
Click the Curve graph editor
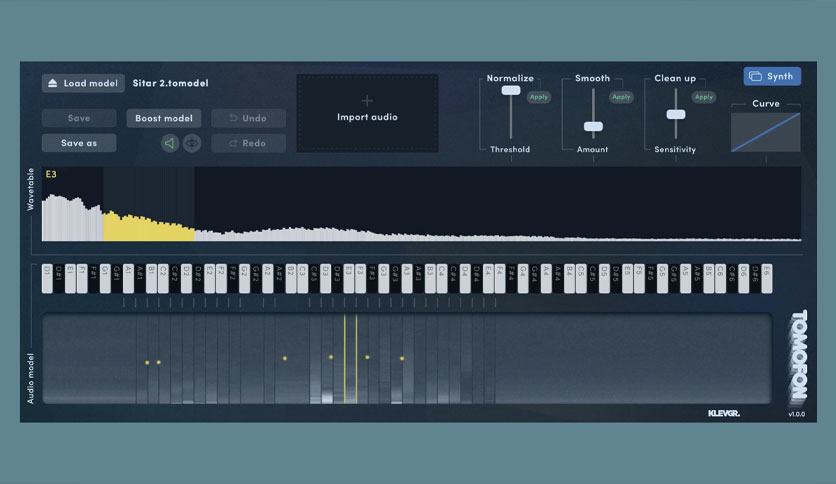tap(766, 132)
